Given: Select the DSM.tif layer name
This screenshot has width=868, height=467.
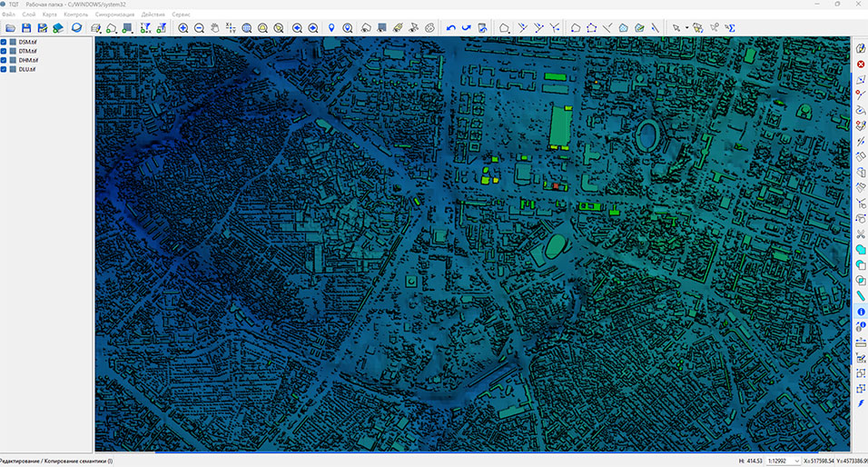Looking at the screenshot, I should 27,42.
